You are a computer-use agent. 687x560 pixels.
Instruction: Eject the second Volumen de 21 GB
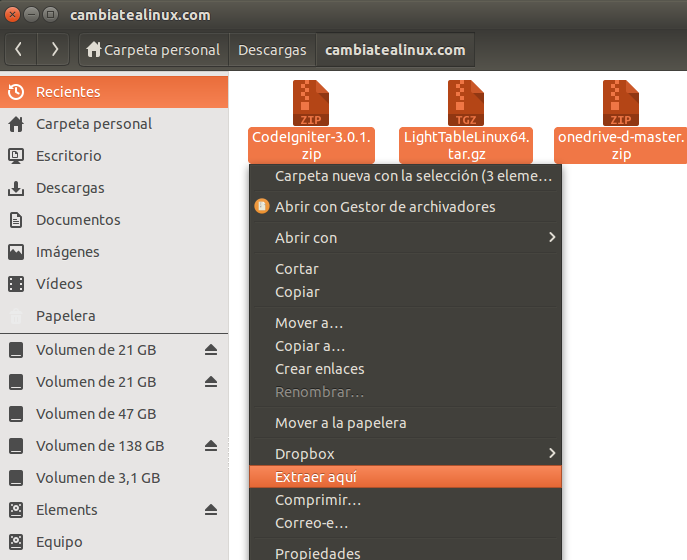(x=211, y=382)
